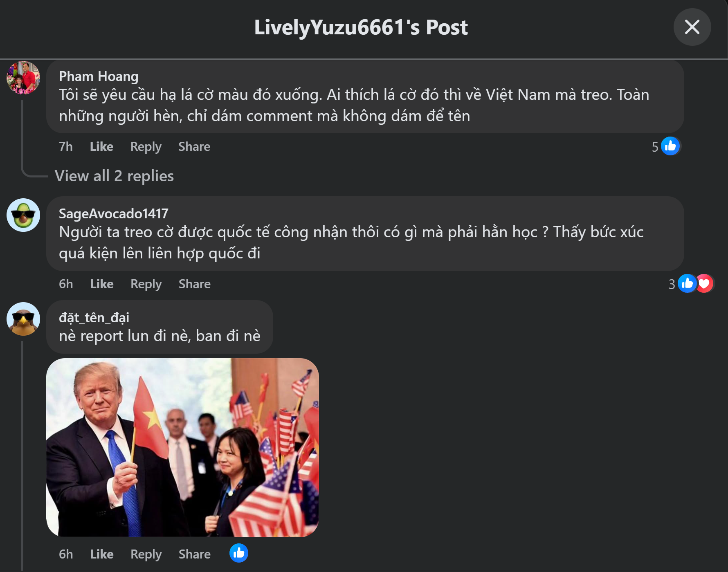Reply to SageAvocado1417's comment

146,284
